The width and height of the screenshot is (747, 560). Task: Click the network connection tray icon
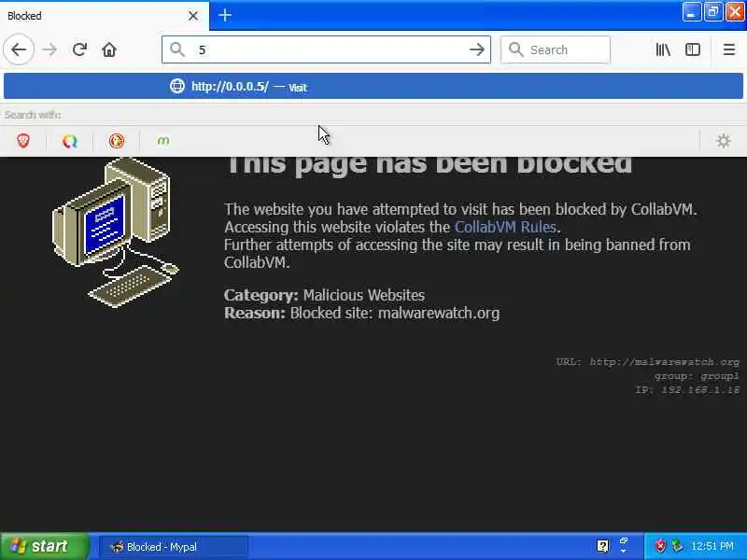(677, 546)
